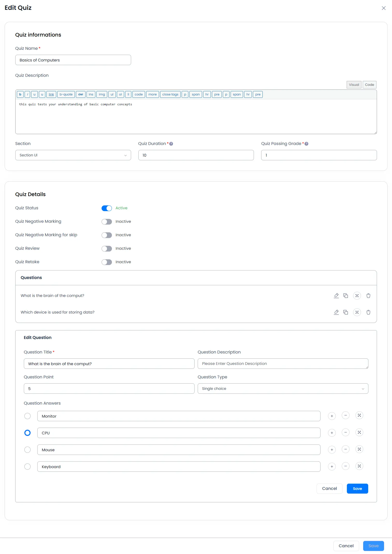Duplicate the 'Which device is used' question
Image resolution: width=392 pixels, height=554 pixels.
[x=346, y=312]
